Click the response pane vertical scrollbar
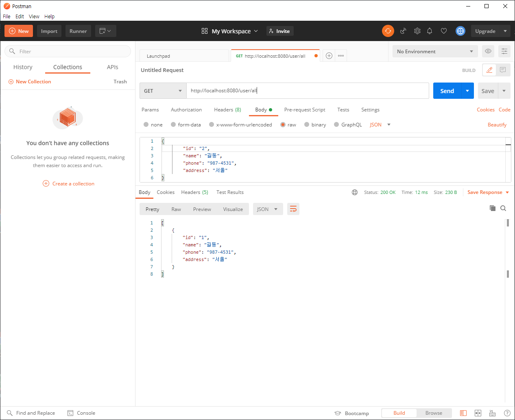 coord(508,311)
